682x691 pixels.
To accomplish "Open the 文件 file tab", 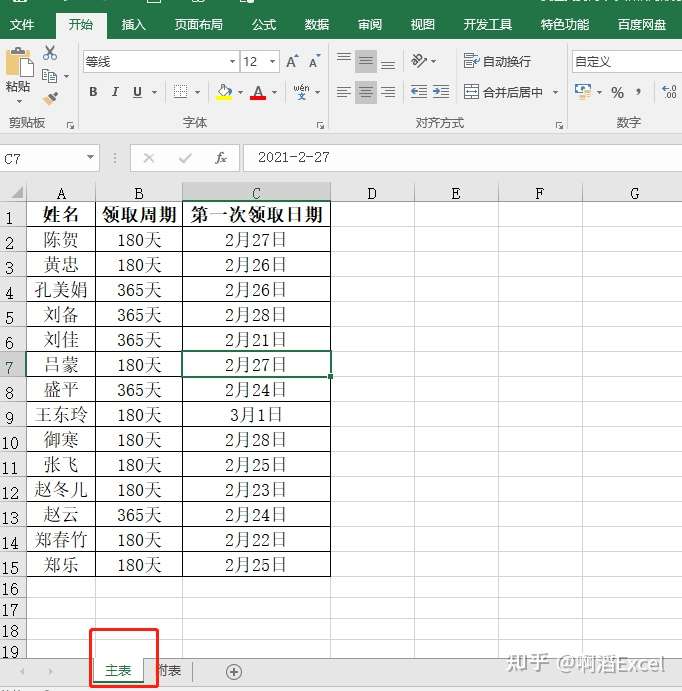I will tap(22, 24).
